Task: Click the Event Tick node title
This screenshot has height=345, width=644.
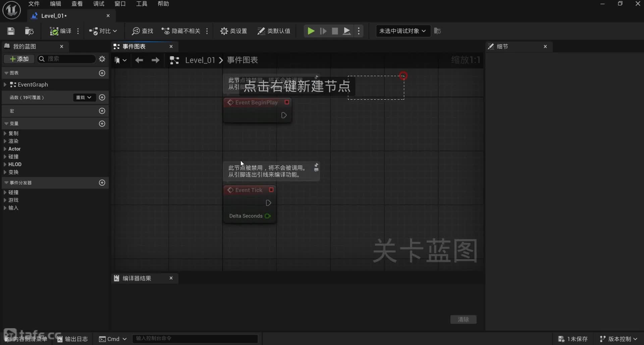Action: (249, 190)
